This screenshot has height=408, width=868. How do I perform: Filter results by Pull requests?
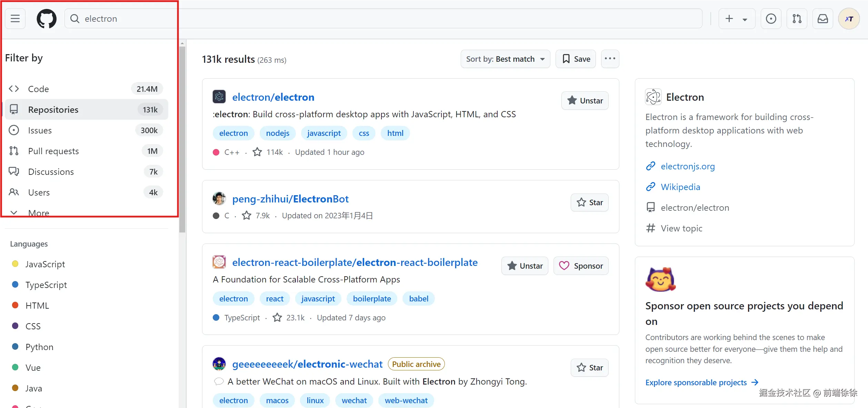click(53, 151)
